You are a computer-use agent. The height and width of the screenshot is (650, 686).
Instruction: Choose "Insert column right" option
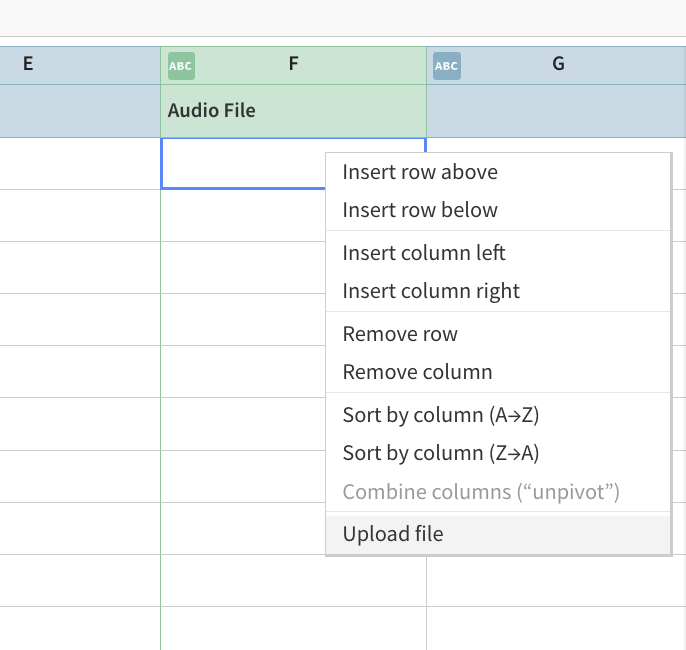click(x=431, y=291)
